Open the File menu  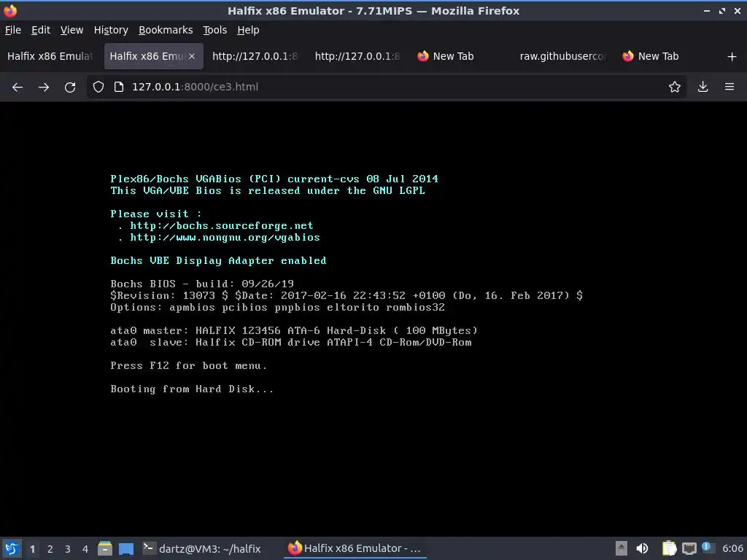(x=13, y=30)
